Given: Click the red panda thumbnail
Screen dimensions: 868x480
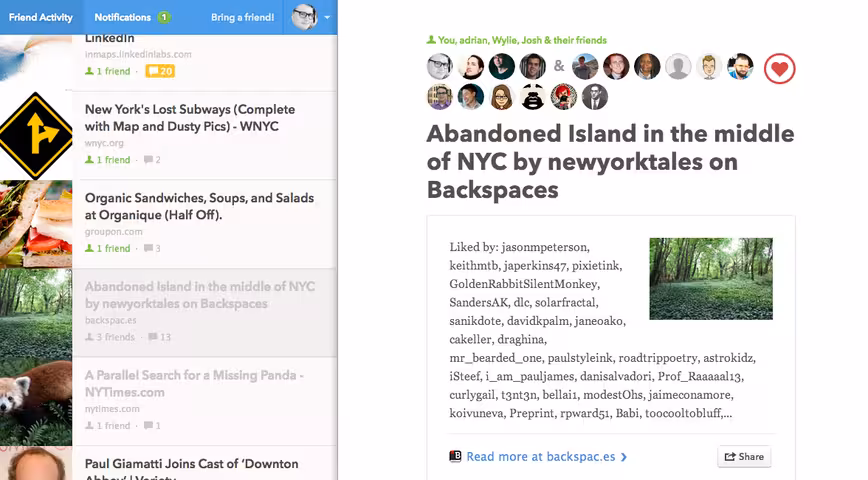Looking at the screenshot, I should (36, 401).
